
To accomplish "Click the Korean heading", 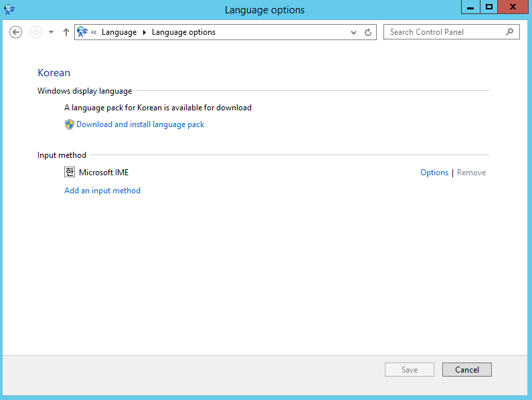I will click(x=54, y=73).
